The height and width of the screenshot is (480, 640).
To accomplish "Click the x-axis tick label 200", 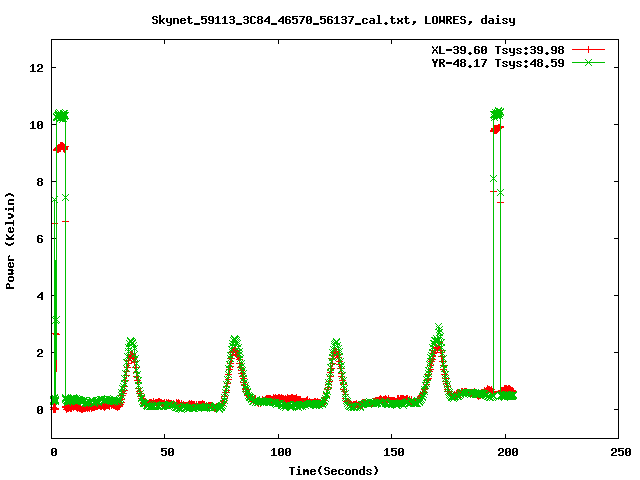I will (x=507, y=452).
